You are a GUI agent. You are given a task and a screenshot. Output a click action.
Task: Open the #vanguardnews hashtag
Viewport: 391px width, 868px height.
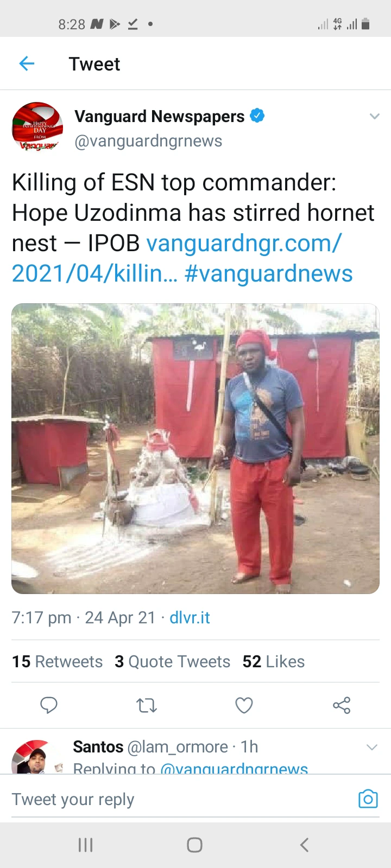pyautogui.click(x=268, y=273)
